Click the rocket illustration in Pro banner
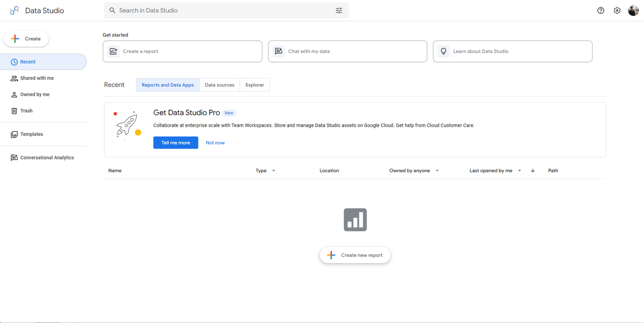 [127, 125]
